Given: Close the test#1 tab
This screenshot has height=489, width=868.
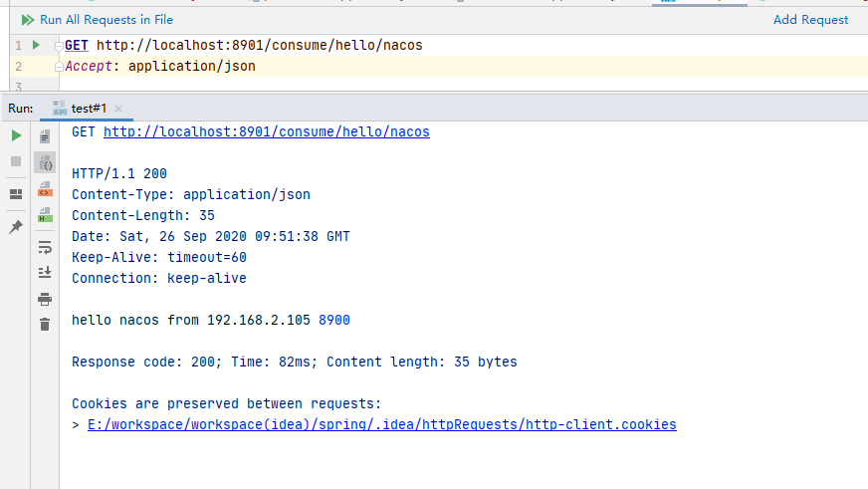Looking at the screenshot, I should point(118,109).
